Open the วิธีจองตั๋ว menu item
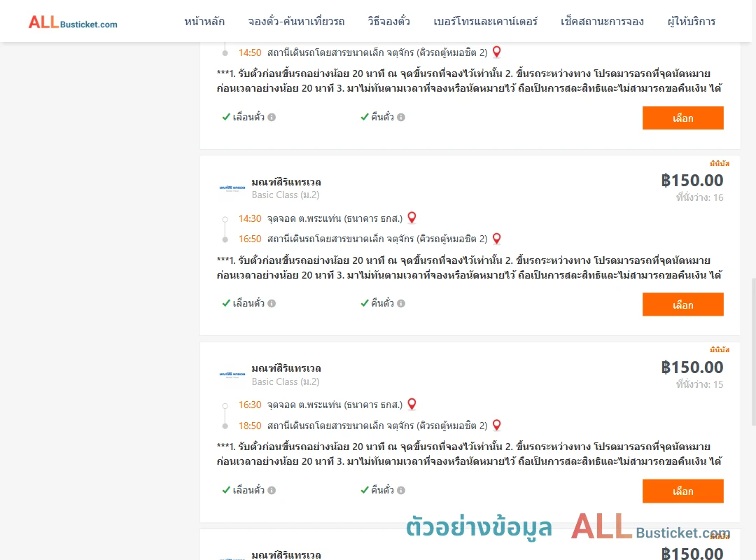This screenshot has height=560, width=756. coord(388,21)
